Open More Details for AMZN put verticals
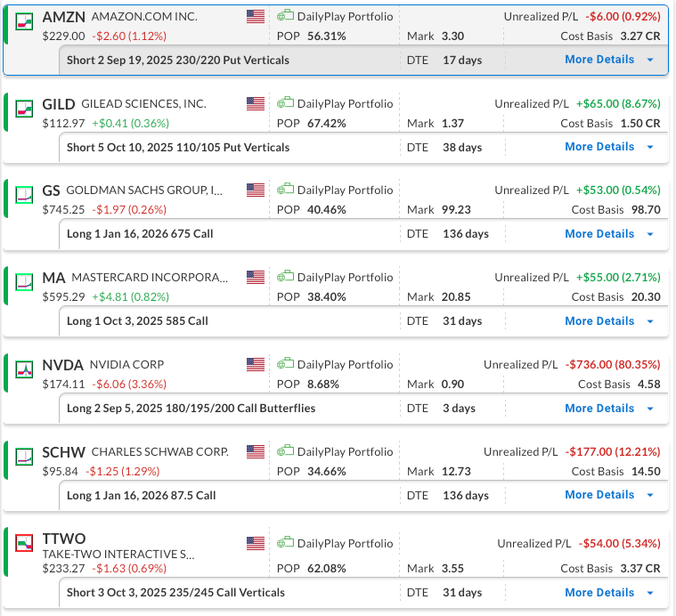Screen dimensions: 676x616 click(x=599, y=60)
